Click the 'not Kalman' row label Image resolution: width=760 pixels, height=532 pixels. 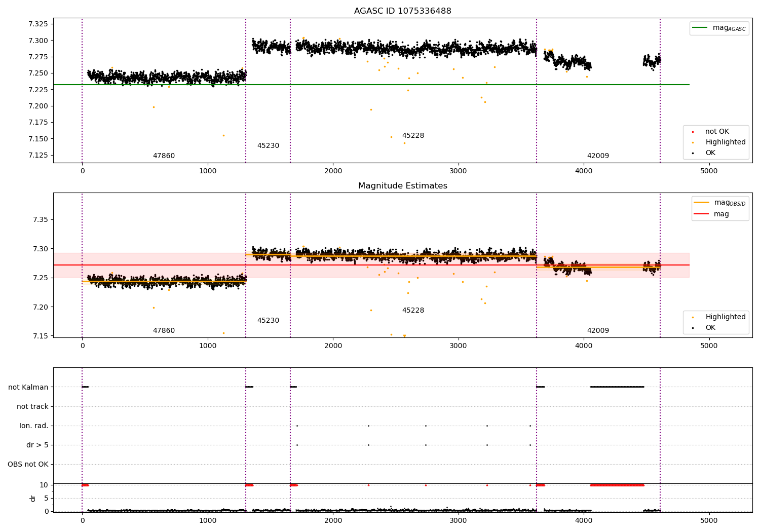pyautogui.click(x=28, y=388)
